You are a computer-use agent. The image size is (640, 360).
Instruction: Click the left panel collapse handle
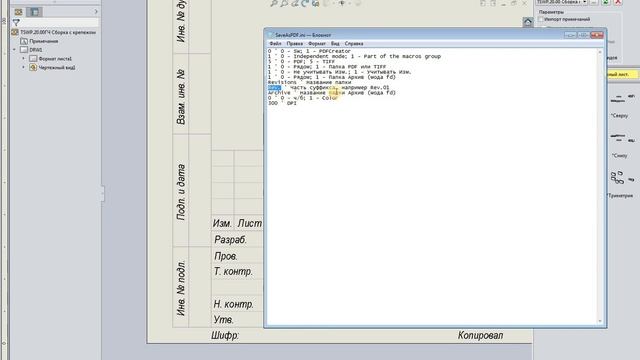tap(103, 193)
